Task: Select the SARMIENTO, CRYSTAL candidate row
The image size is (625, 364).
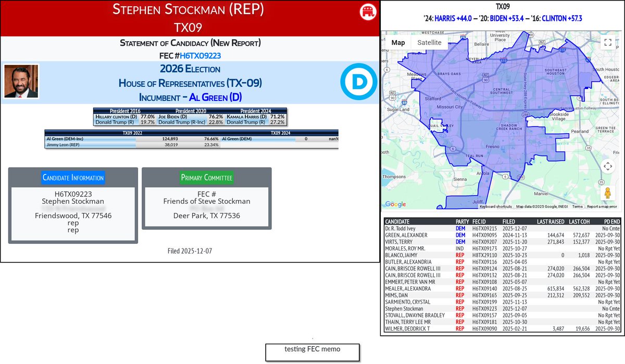Action: 503,302
